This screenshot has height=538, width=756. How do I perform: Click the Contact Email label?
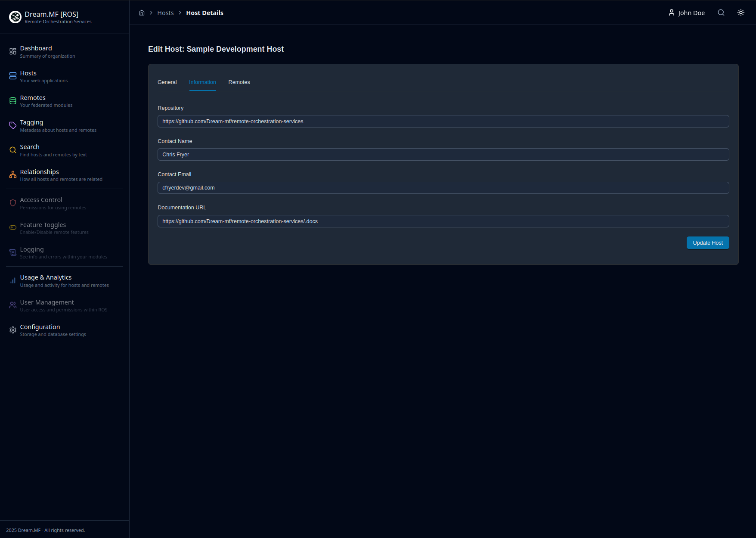174,174
